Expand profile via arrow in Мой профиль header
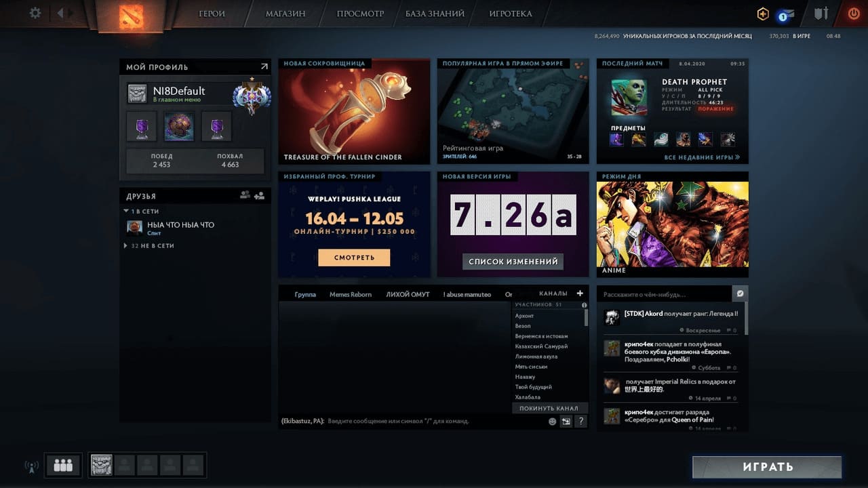The image size is (868, 488). tap(264, 66)
